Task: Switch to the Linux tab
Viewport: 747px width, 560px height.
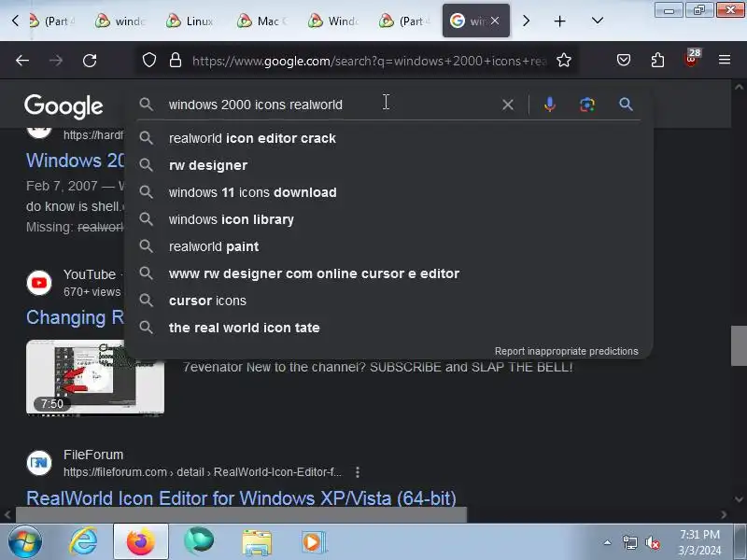Action: coord(191,21)
